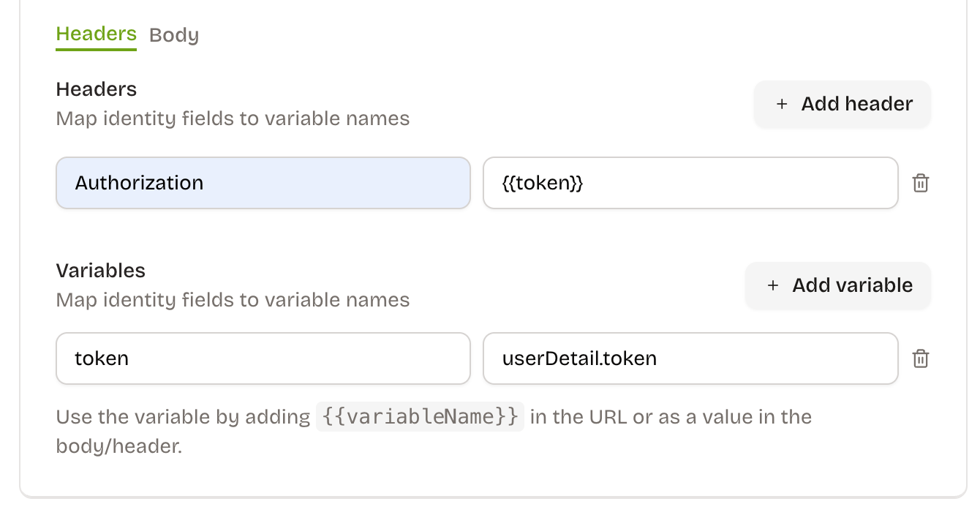Focus the Authorization header name field
The height and width of the screenshot is (515, 980).
263,183
